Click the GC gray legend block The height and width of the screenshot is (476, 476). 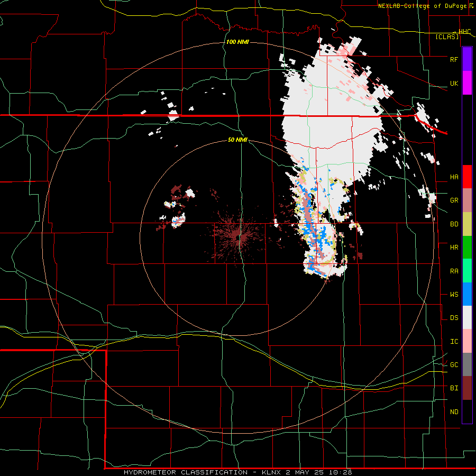tap(467, 364)
